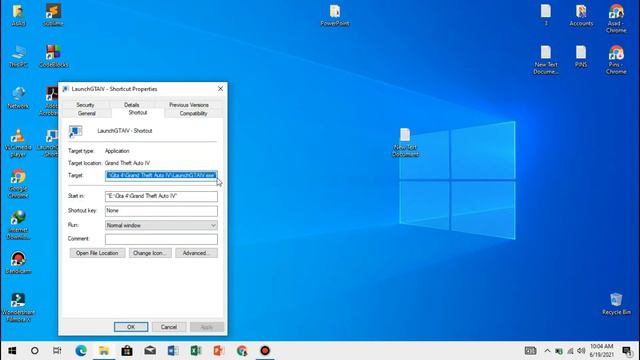Select the Recycle Bin icon

(616, 304)
